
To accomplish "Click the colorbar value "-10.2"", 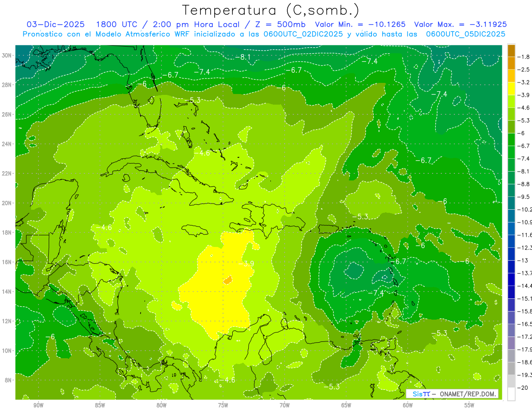I will click(525, 209).
